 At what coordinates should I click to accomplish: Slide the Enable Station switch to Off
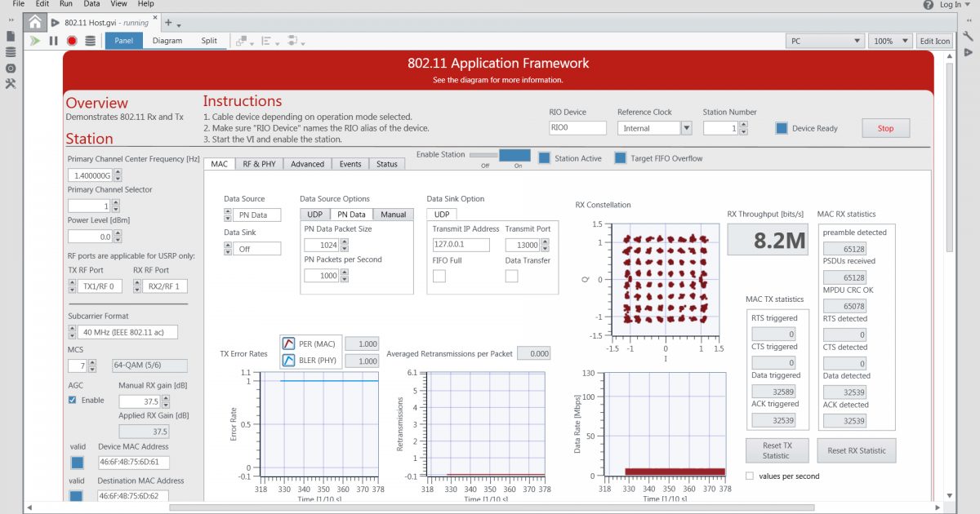tap(483, 153)
